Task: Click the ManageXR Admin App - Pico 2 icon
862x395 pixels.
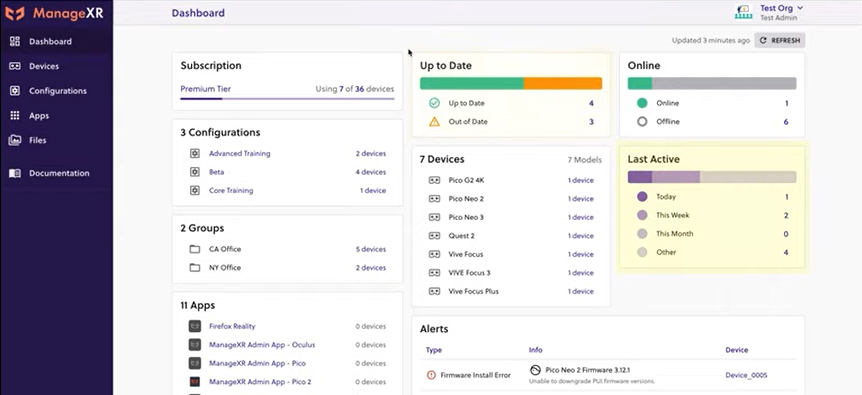Action: pos(195,382)
